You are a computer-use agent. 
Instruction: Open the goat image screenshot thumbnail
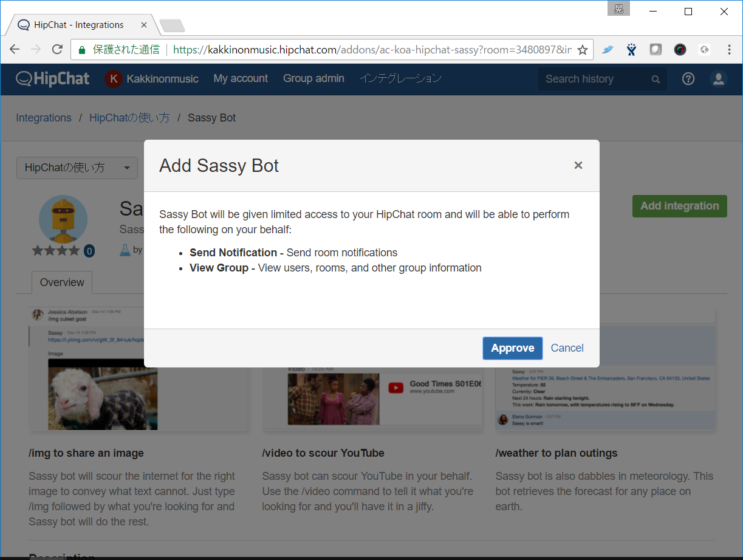click(139, 369)
